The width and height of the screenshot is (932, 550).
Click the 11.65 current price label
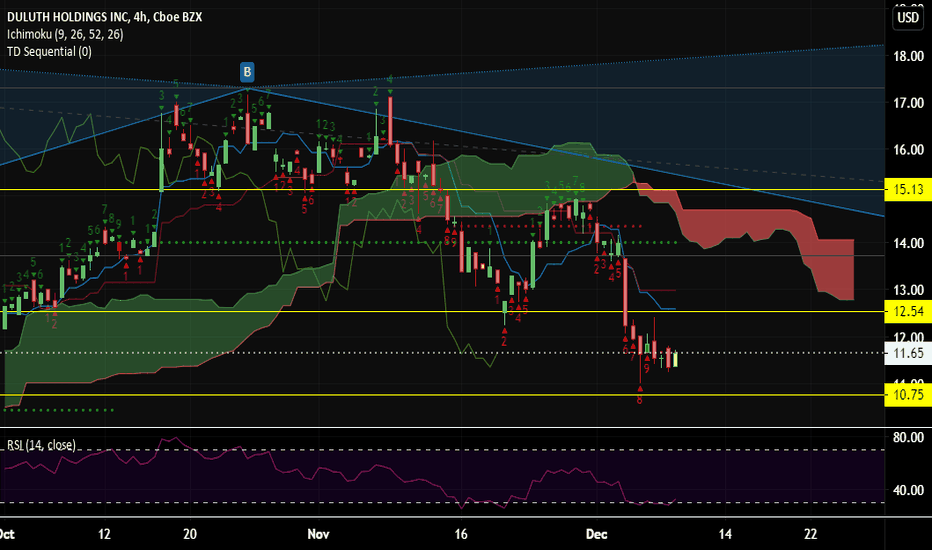point(907,353)
